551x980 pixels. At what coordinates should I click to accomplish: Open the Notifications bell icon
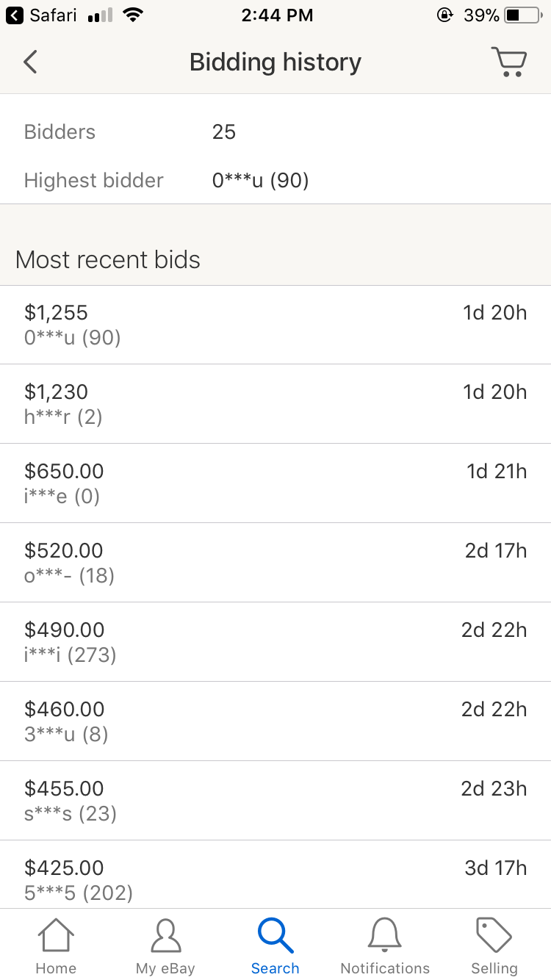[384, 937]
